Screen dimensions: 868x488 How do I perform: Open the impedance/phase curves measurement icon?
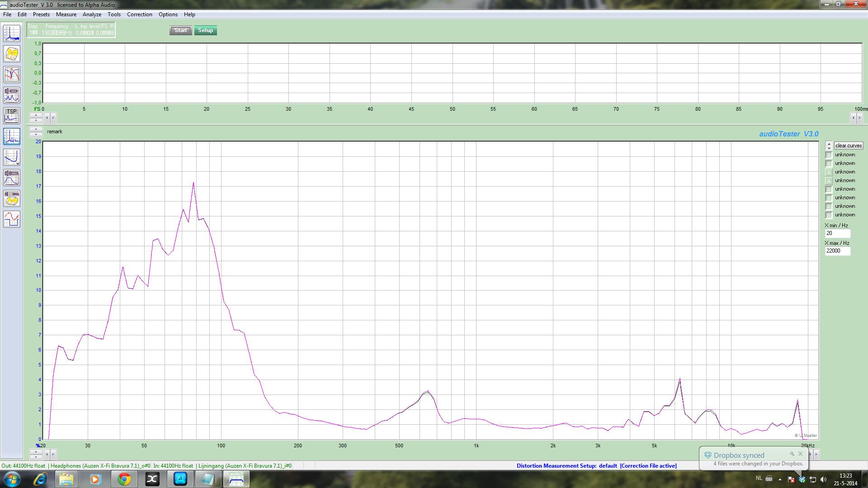[12, 75]
